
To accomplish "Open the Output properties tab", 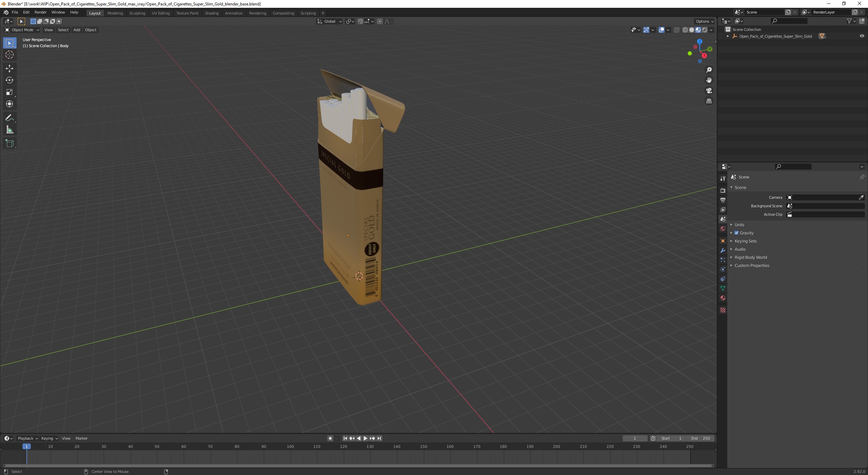I will click(723, 200).
